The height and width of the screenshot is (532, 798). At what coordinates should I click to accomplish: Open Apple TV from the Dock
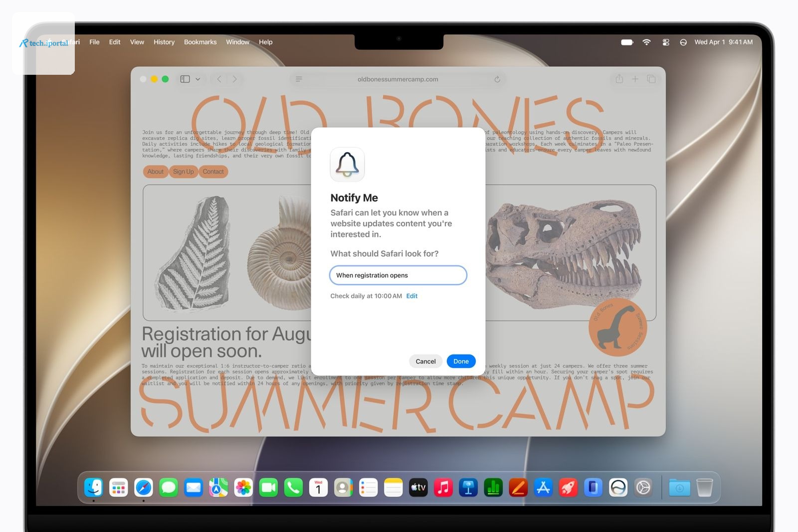418,487
